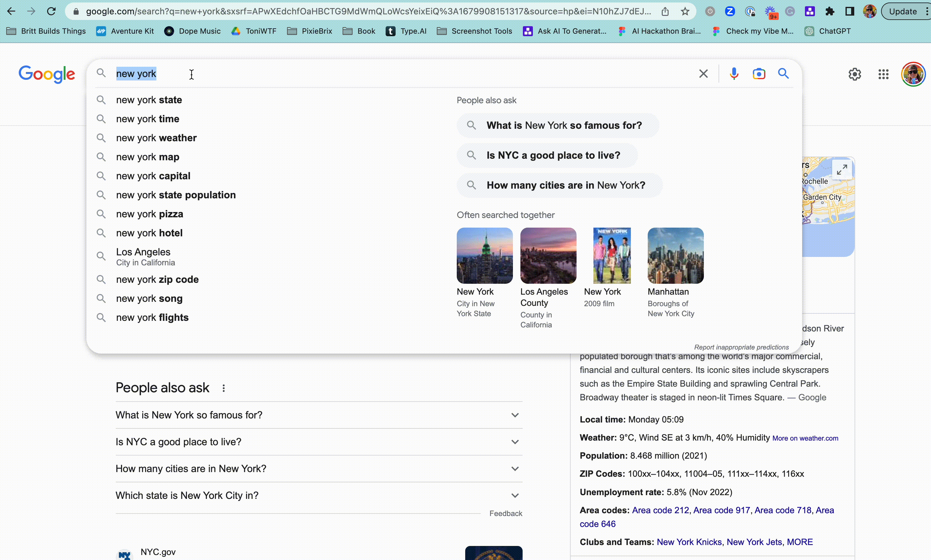Click suggestion chip 'Is NYC a good place to live?'

click(x=547, y=155)
